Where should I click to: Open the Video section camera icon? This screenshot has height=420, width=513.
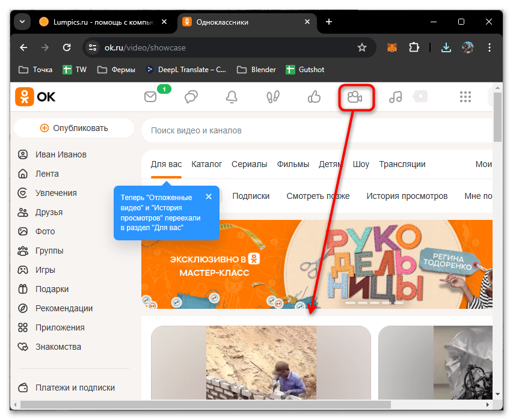point(355,96)
